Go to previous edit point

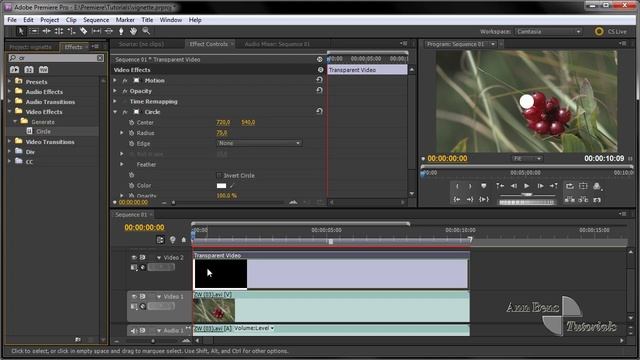(x=500, y=186)
